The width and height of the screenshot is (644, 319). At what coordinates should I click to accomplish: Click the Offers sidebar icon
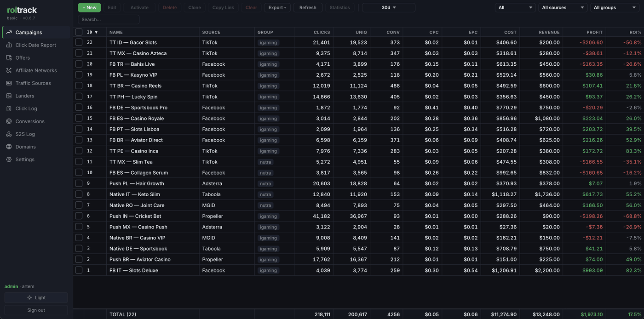9,58
